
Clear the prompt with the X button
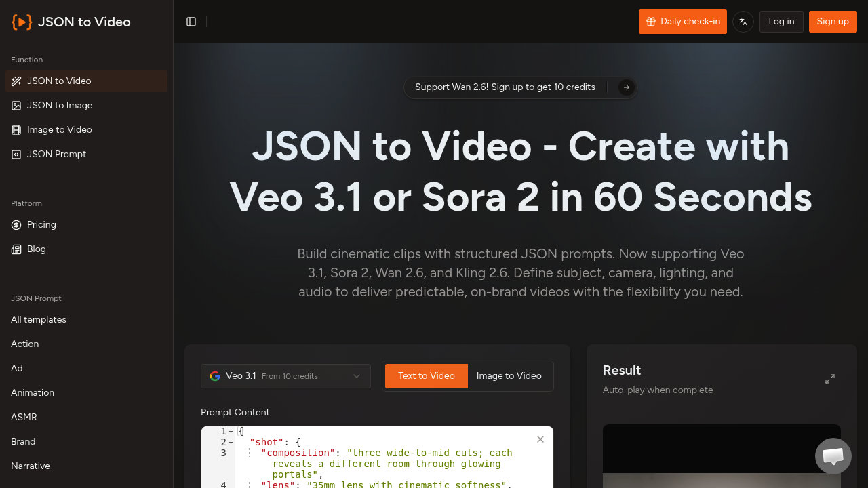(x=540, y=439)
